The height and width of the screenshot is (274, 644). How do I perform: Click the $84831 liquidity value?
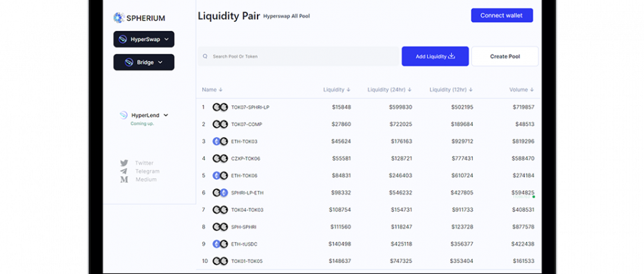pos(341,175)
